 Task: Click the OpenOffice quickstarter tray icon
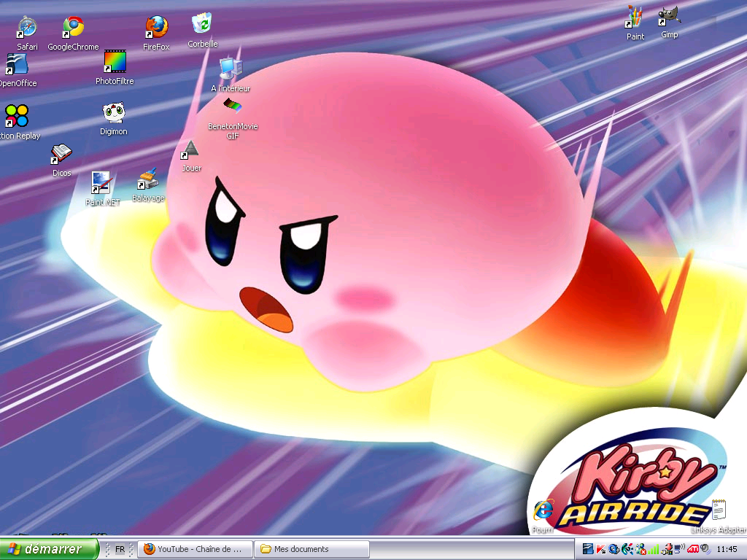588,549
